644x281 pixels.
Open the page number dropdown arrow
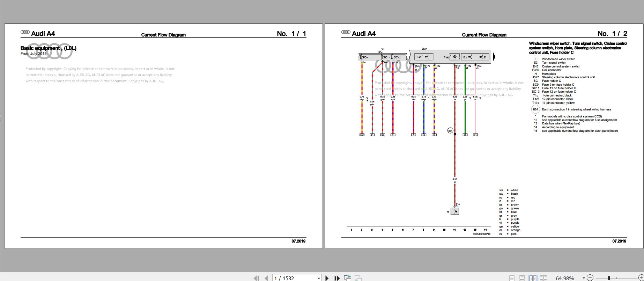click(319, 278)
